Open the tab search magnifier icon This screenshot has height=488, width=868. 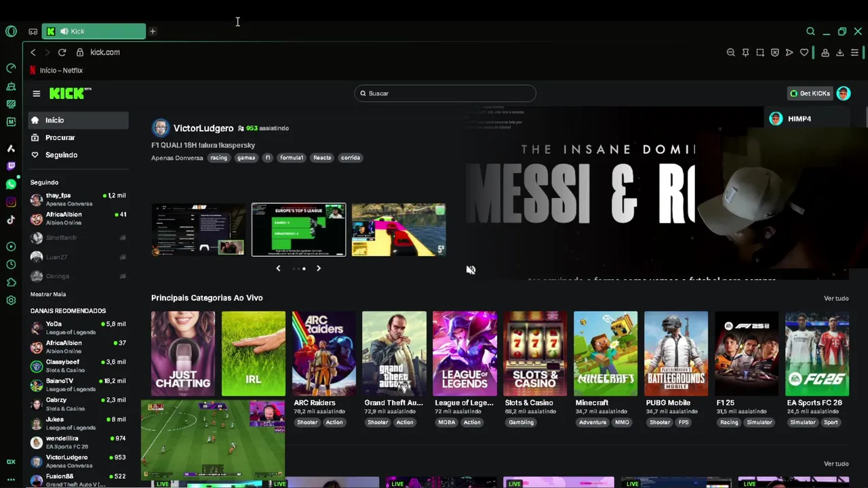[810, 31]
